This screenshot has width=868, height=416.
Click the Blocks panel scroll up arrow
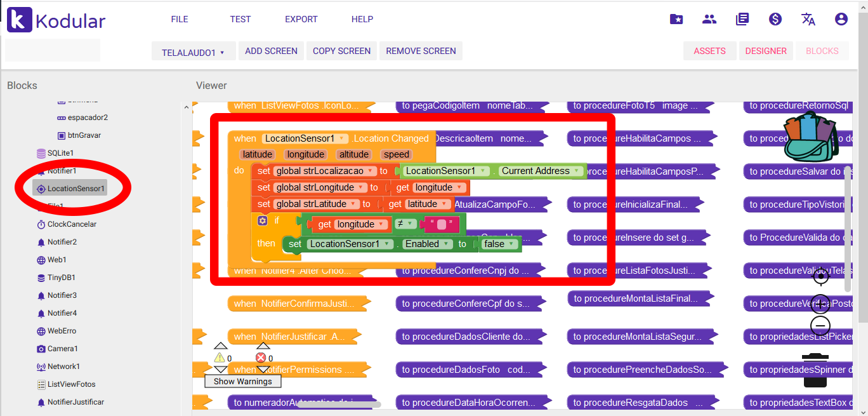[186, 107]
